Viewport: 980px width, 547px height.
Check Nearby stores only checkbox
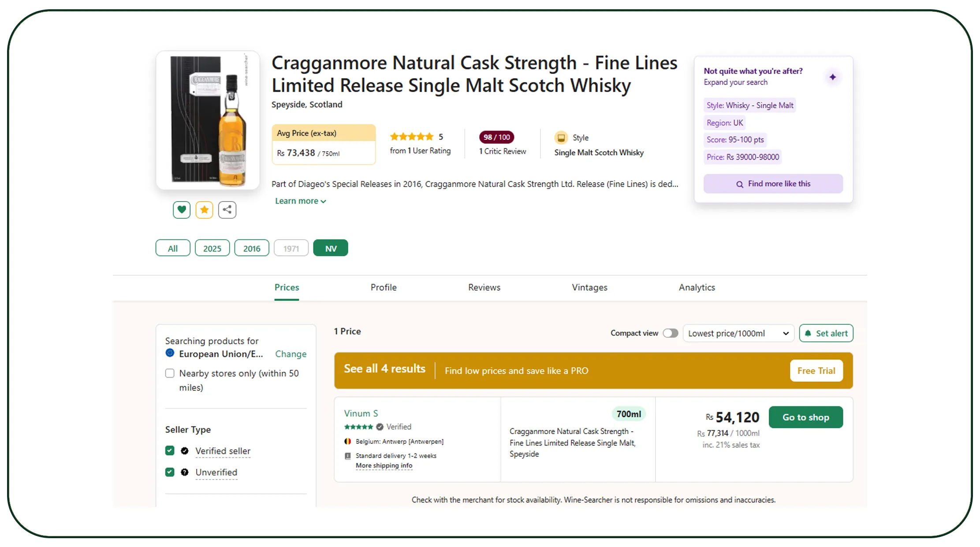click(170, 373)
